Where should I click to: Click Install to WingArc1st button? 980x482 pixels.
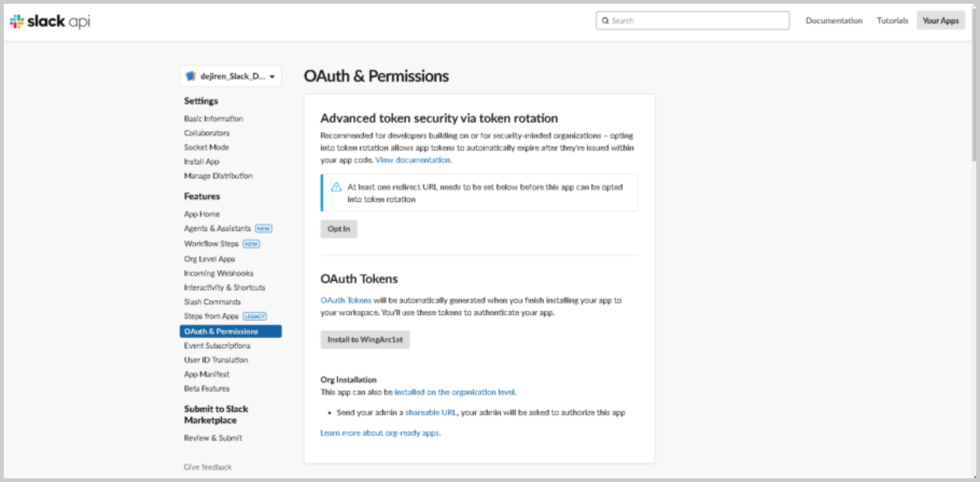(x=365, y=340)
